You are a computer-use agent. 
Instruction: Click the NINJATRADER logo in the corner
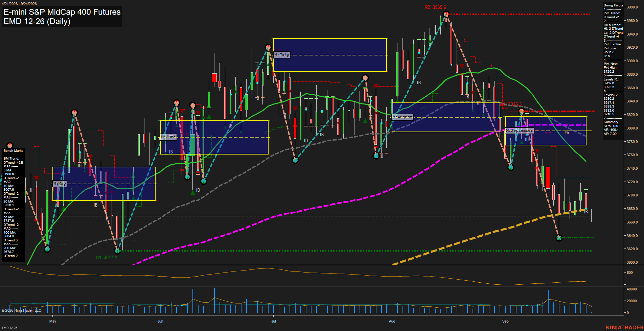point(624,328)
